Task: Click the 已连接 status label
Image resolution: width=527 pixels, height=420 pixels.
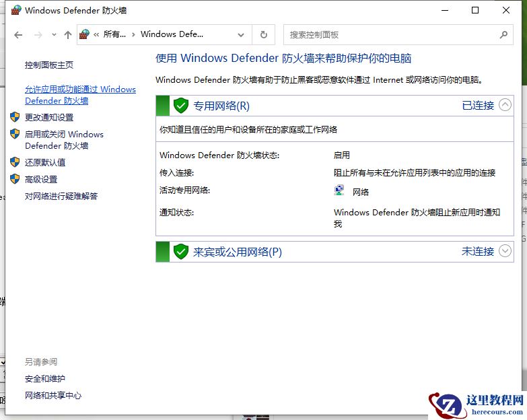Action: (x=478, y=106)
